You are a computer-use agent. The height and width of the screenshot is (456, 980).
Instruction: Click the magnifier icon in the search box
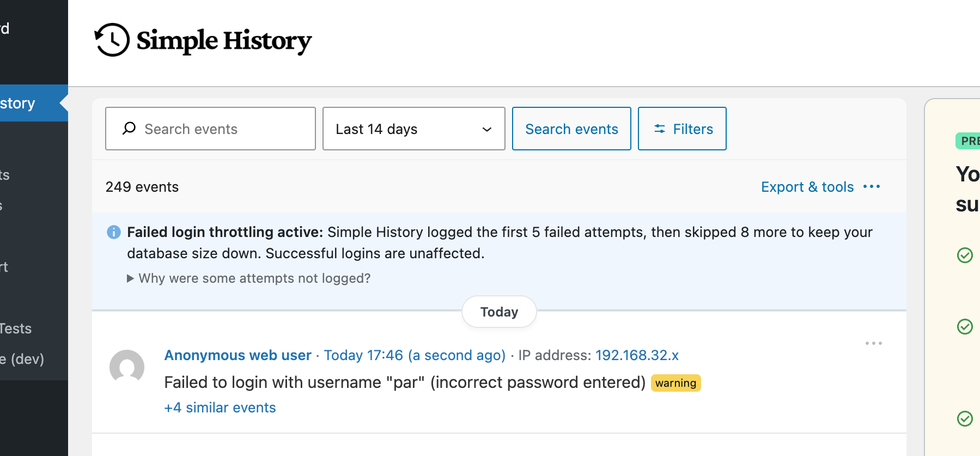pos(129,129)
